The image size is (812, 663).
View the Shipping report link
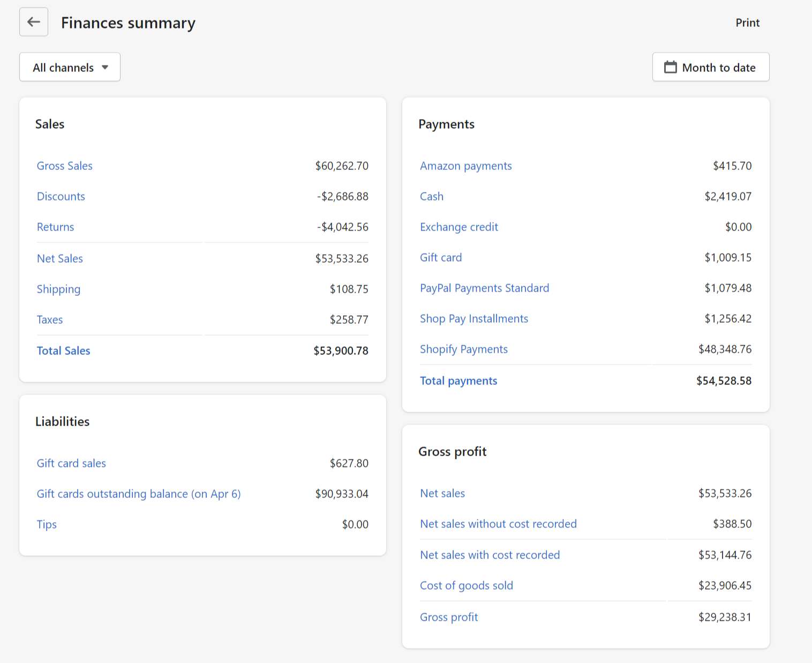[x=59, y=289]
